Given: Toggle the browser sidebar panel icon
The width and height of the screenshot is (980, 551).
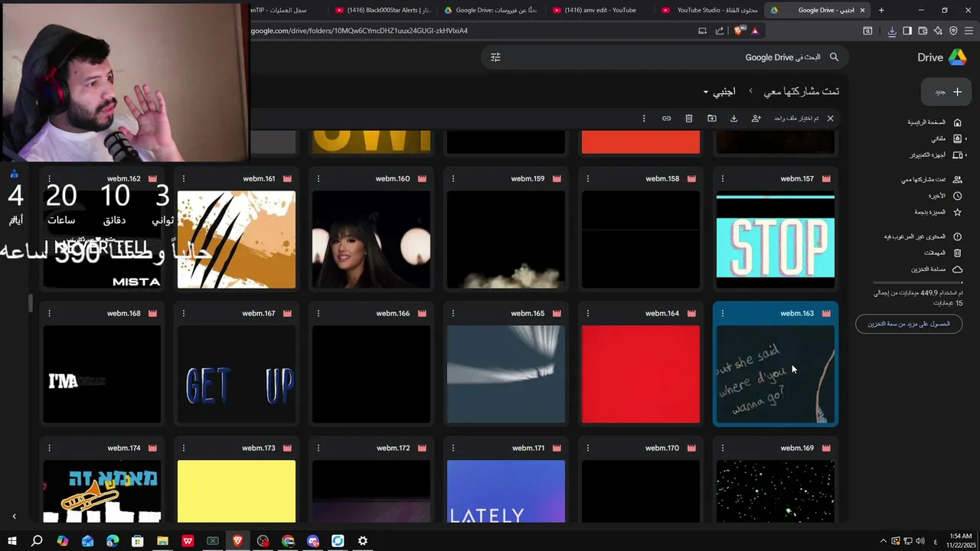Looking at the screenshot, I should coord(907,31).
